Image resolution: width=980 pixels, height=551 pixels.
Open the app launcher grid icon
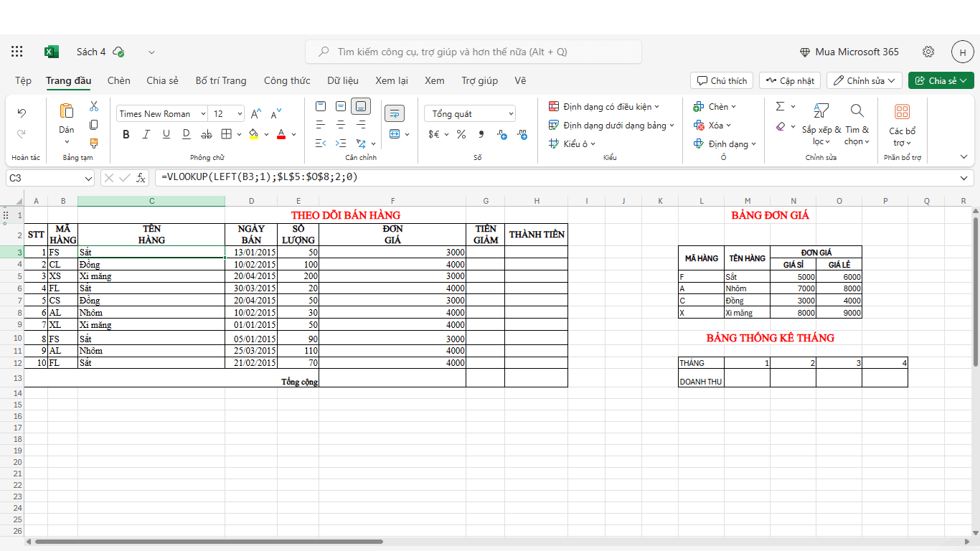[x=17, y=52]
